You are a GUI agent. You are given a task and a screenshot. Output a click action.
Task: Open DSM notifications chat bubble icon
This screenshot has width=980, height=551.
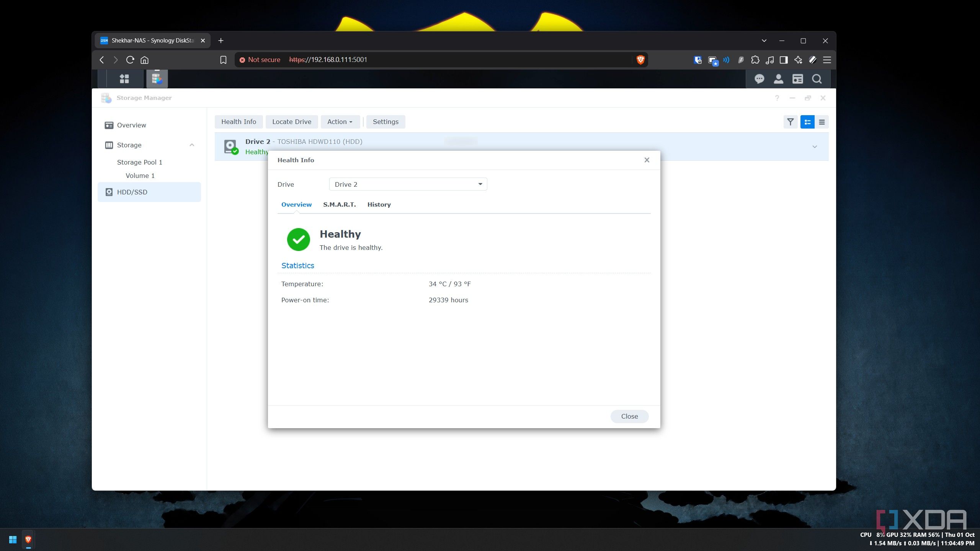coord(759,79)
